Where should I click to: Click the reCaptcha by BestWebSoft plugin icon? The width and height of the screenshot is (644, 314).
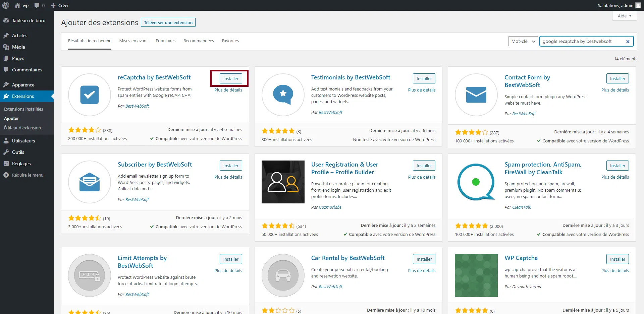click(90, 95)
